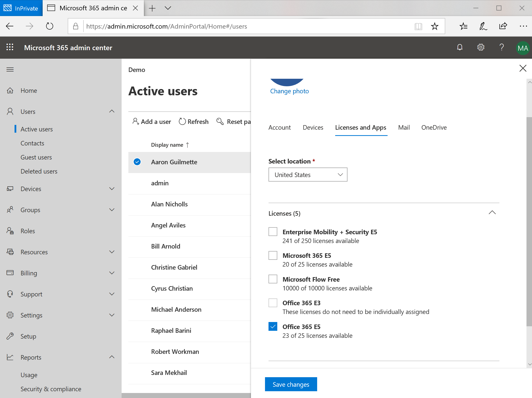Open Usage report in sidebar
532x398 pixels.
coord(29,375)
